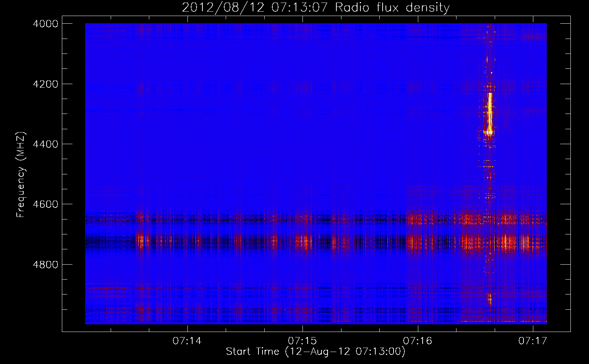Click the plot title '2012/08/12 07:13:07 Radio flux density'

[x=316, y=7]
